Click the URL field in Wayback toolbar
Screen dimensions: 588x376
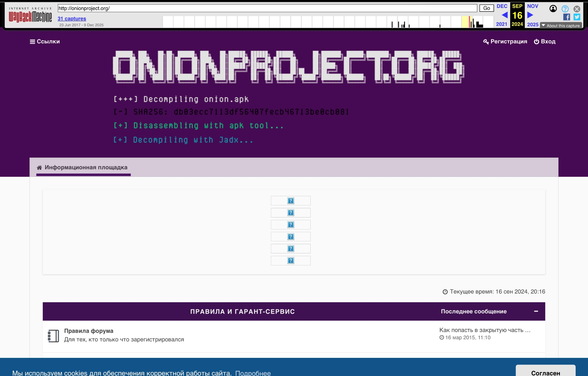tap(267, 8)
